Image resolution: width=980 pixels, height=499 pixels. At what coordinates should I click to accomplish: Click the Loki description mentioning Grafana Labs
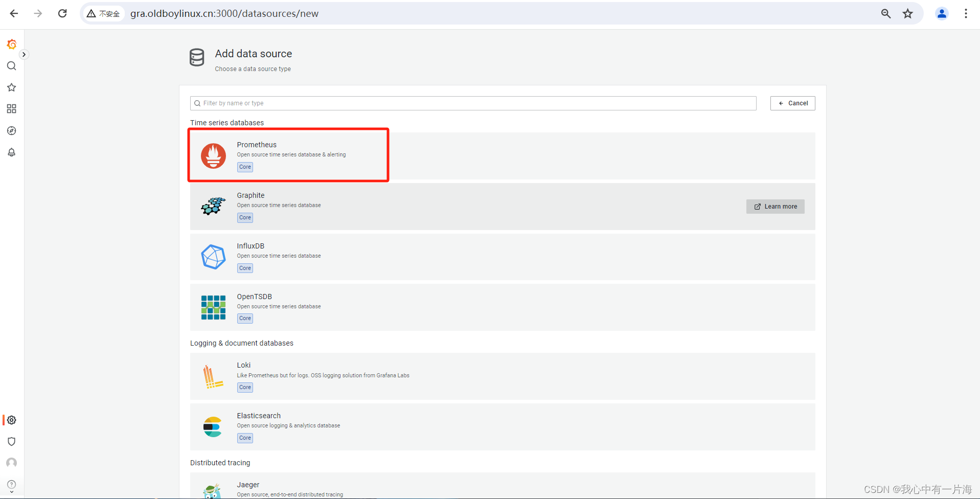tap(323, 375)
